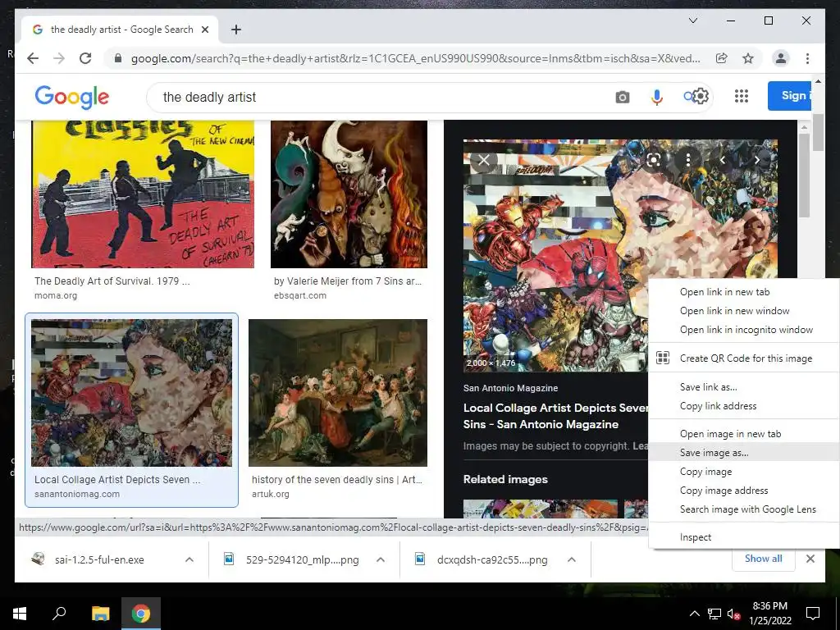840x630 pixels.
Task: Expand options for dcxqdsh-ca92c55 png download
Action: coord(572,559)
